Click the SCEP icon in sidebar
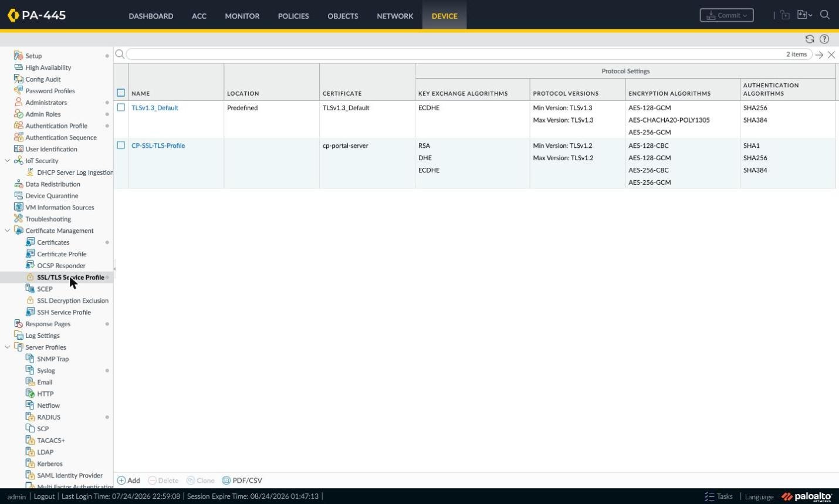This screenshot has height=504, width=839. [x=30, y=289]
